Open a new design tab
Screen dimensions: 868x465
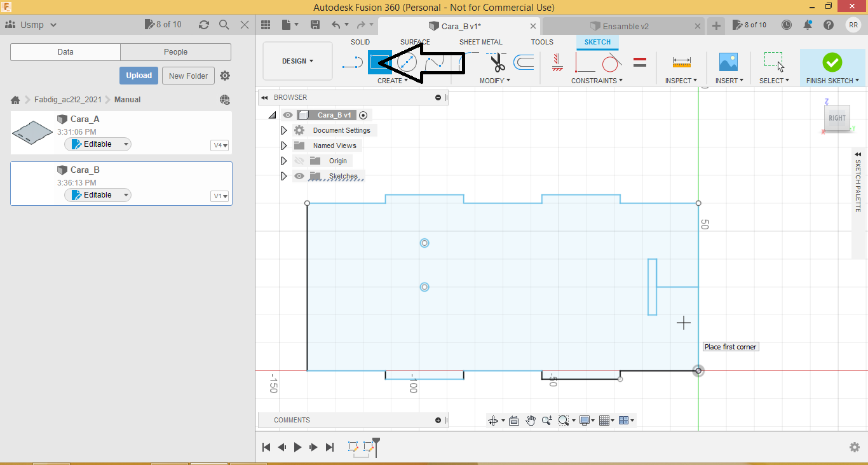coord(716,26)
